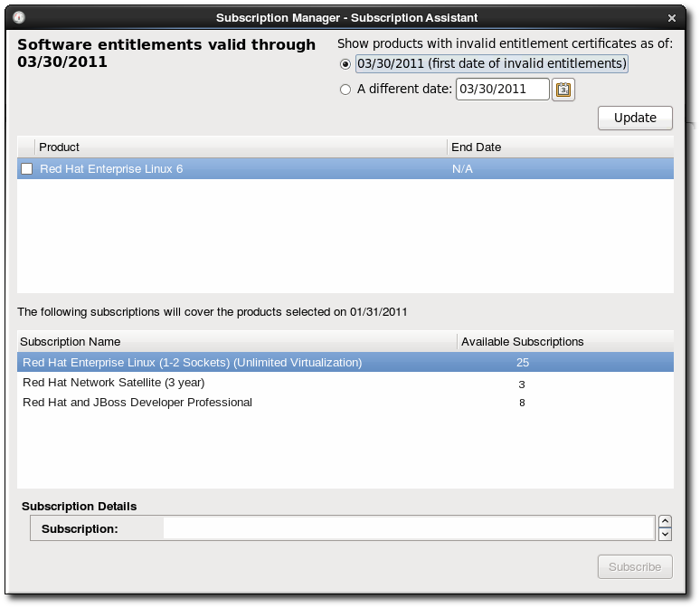The height and width of the screenshot is (608, 700).
Task: Select the 'A different date' radio button
Action: click(x=345, y=90)
